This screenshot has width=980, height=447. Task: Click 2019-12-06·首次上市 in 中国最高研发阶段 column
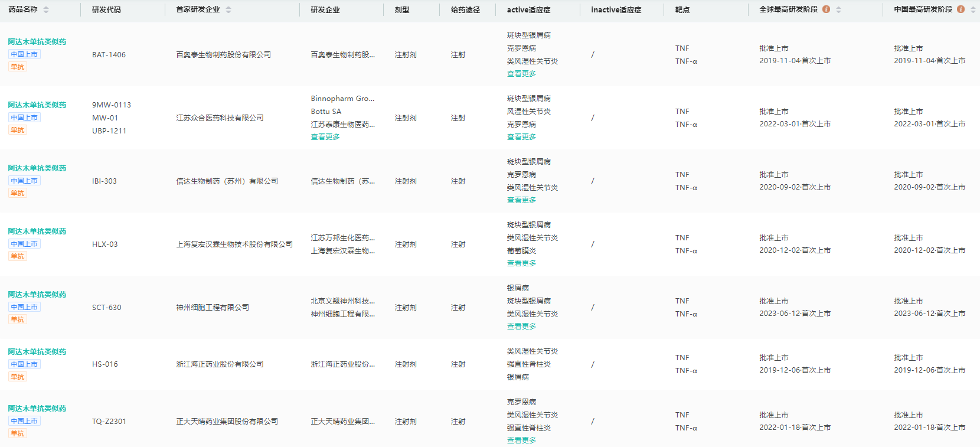point(930,370)
